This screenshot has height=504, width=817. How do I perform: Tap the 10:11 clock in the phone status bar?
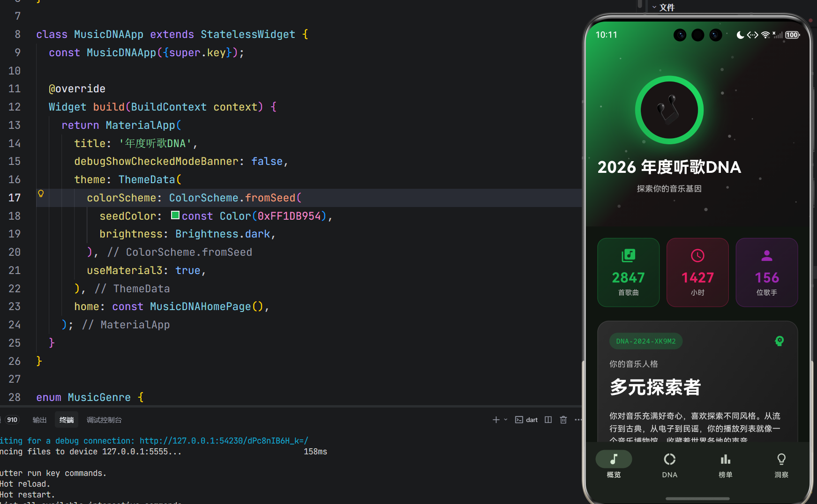[607, 35]
